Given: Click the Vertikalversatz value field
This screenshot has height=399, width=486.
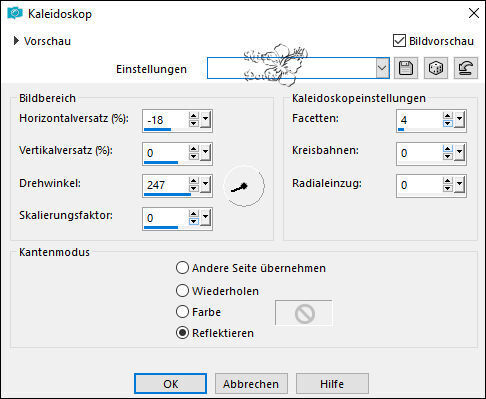Looking at the screenshot, I should (x=165, y=153).
